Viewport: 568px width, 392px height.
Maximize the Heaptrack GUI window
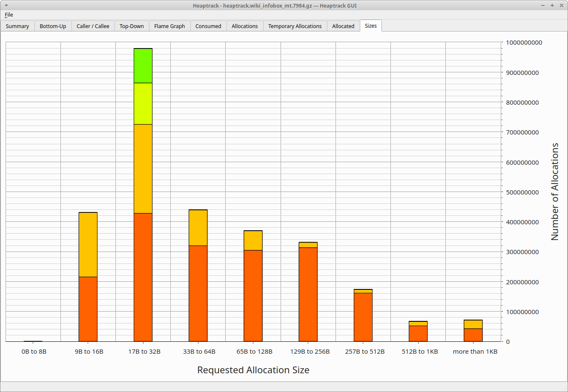tap(552, 6)
